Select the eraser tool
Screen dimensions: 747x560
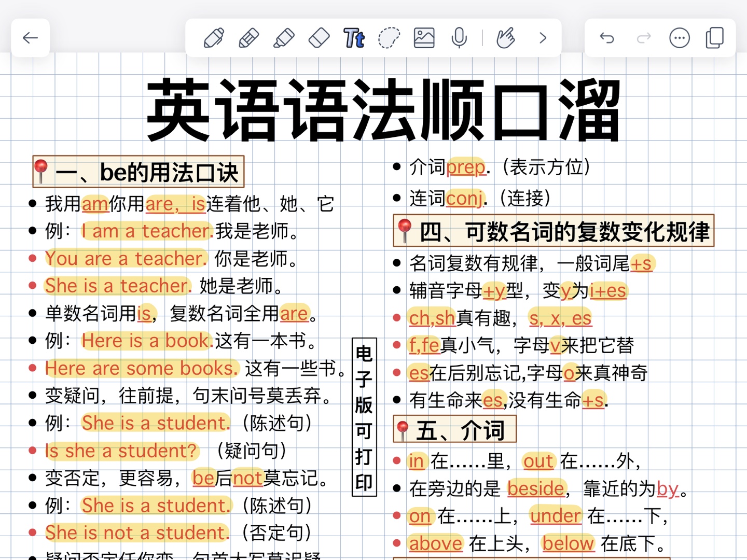[319, 37]
